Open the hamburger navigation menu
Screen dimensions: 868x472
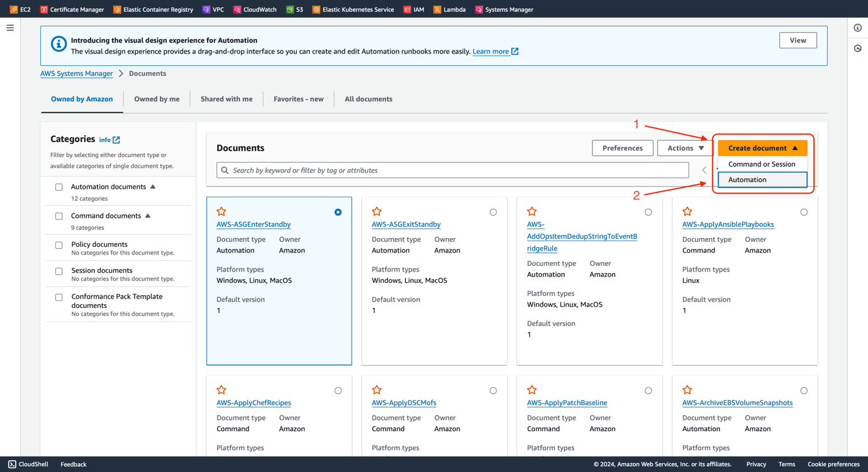[10, 28]
